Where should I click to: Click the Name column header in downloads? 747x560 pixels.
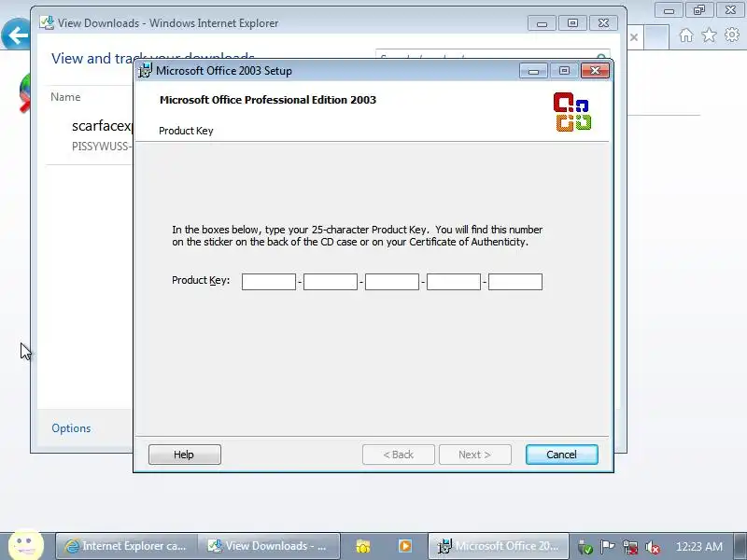click(65, 97)
